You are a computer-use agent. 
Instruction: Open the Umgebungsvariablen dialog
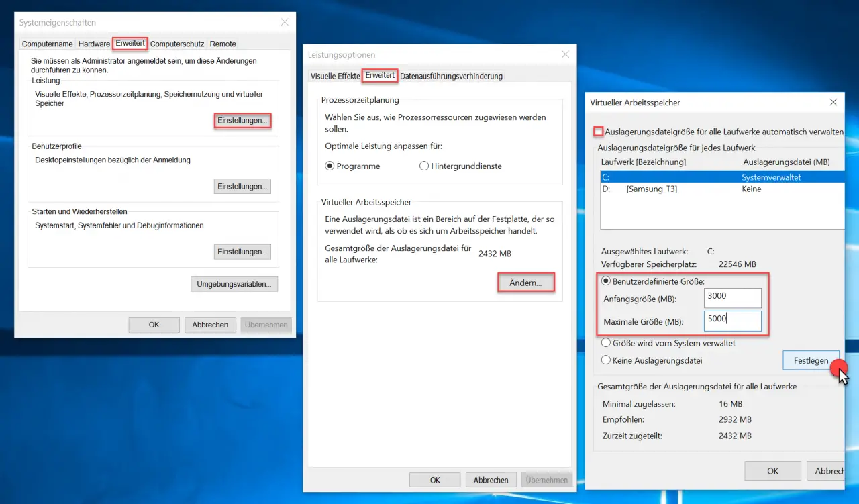(234, 284)
